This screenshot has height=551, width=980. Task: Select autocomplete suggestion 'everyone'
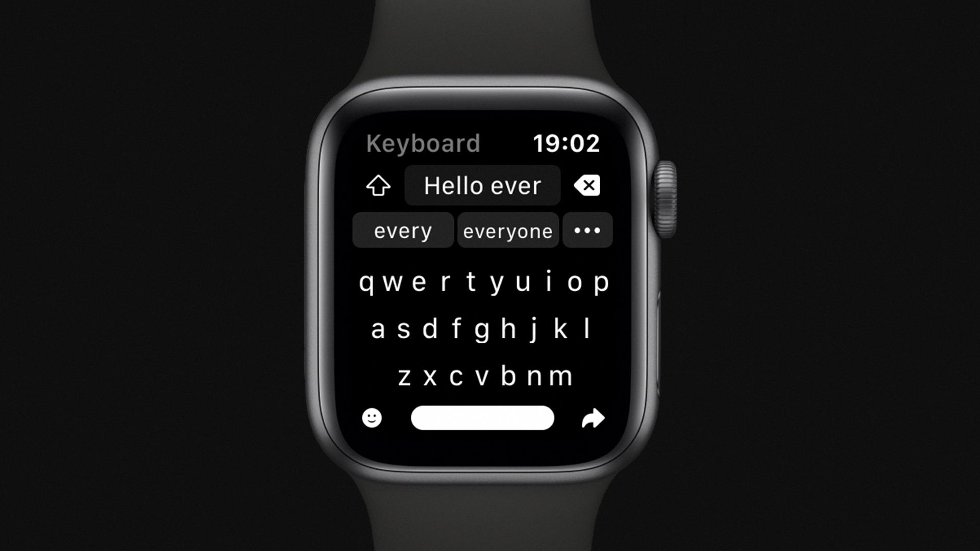click(x=507, y=230)
